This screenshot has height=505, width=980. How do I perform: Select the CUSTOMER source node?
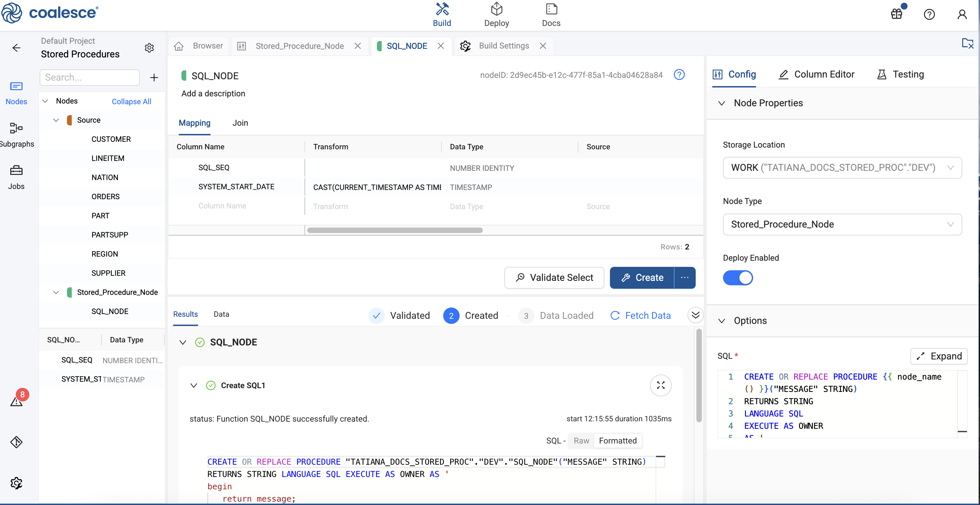111,139
